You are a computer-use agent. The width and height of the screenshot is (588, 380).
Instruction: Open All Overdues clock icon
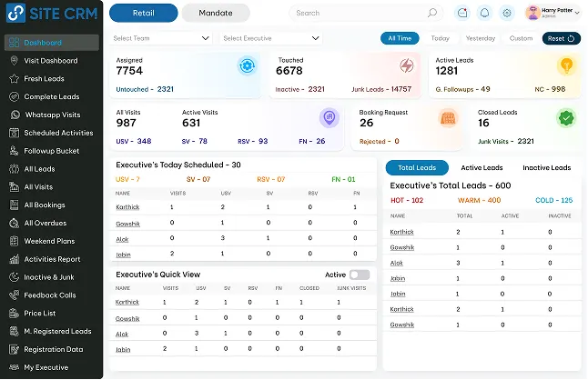14,223
